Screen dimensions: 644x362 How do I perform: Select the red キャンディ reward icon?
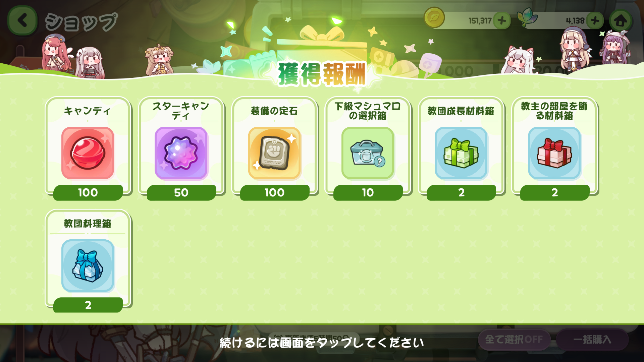tap(88, 153)
